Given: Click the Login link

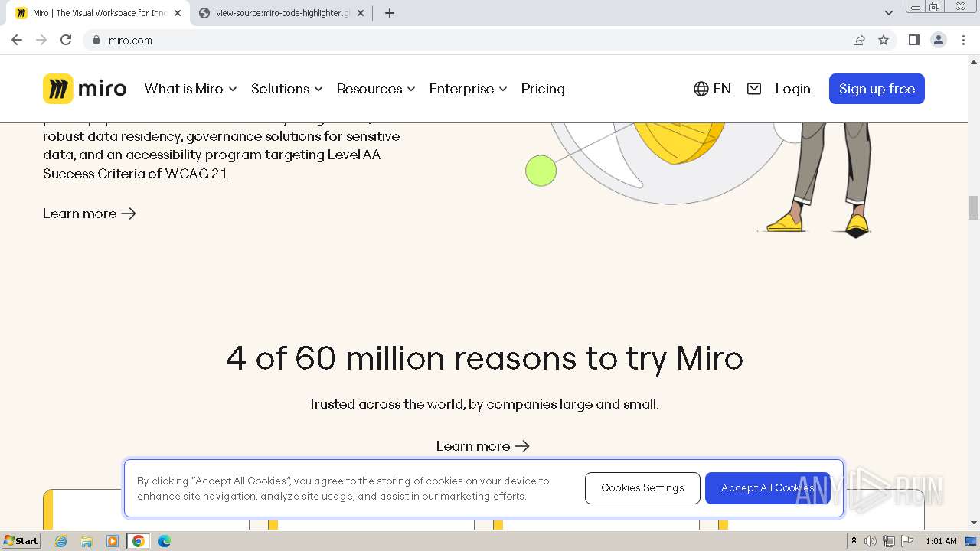Looking at the screenshot, I should coord(792,89).
